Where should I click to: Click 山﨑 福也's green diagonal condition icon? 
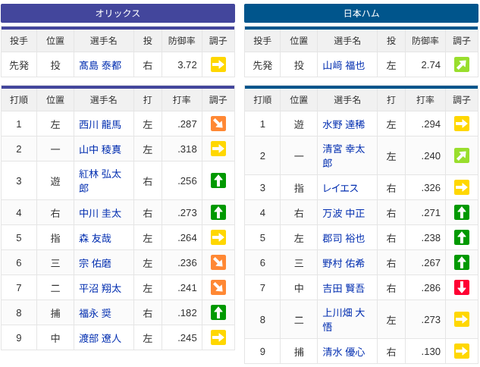[462, 65]
